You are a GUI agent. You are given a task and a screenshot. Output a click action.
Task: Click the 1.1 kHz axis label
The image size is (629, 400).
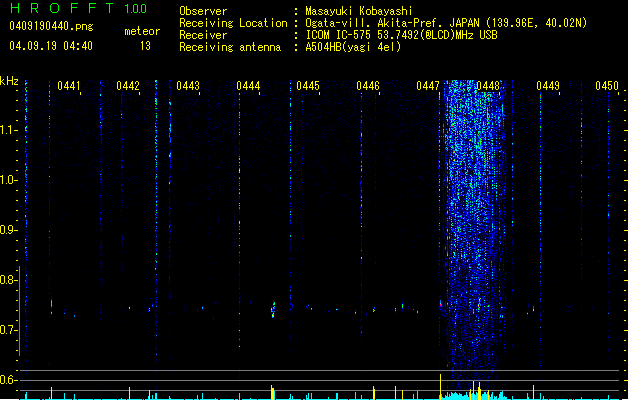pos(8,130)
